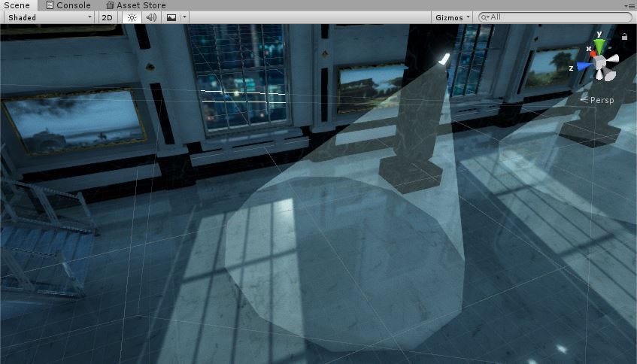Toggle Persp projection label

pyautogui.click(x=597, y=100)
